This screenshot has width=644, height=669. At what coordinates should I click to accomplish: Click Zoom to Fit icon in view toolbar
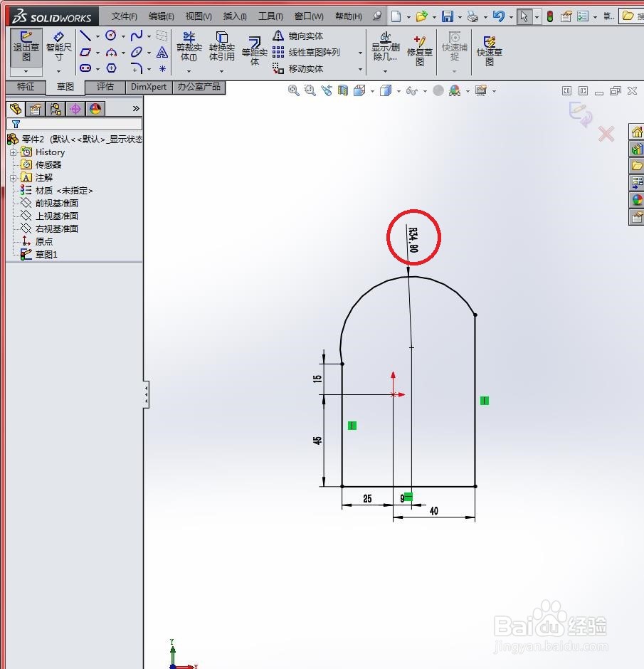coord(293,90)
